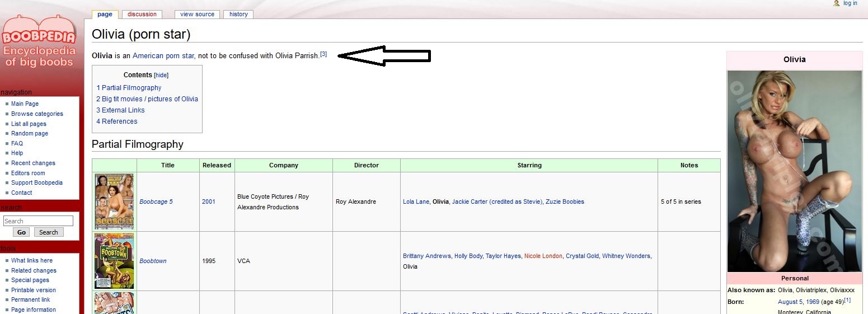Click the 1969 birth year link

(814, 302)
